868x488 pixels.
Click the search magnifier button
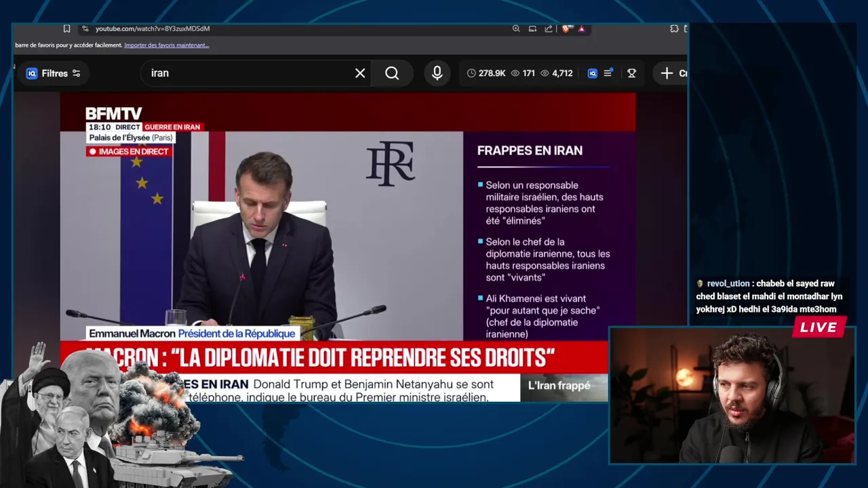(392, 73)
